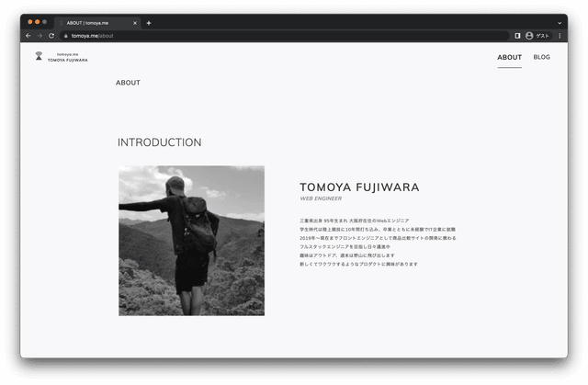Click the macOS close window button
This screenshot has width=588, height=385.
coord(30,22)
